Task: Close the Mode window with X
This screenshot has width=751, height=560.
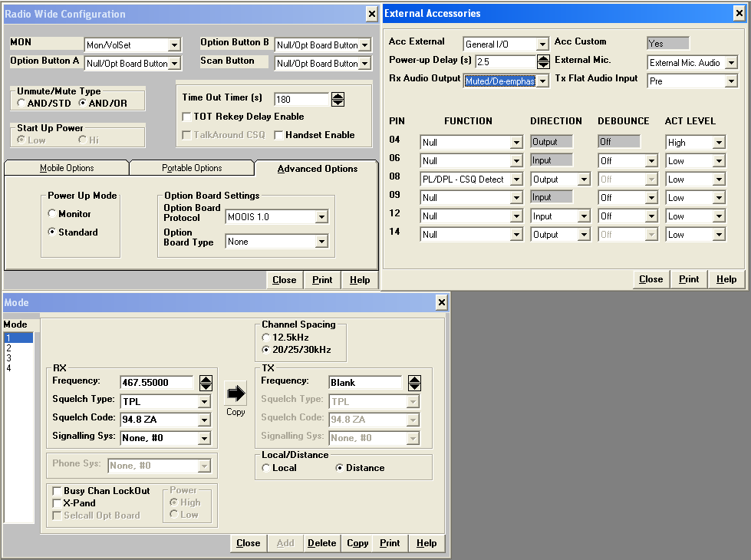Action: (441, 302)
